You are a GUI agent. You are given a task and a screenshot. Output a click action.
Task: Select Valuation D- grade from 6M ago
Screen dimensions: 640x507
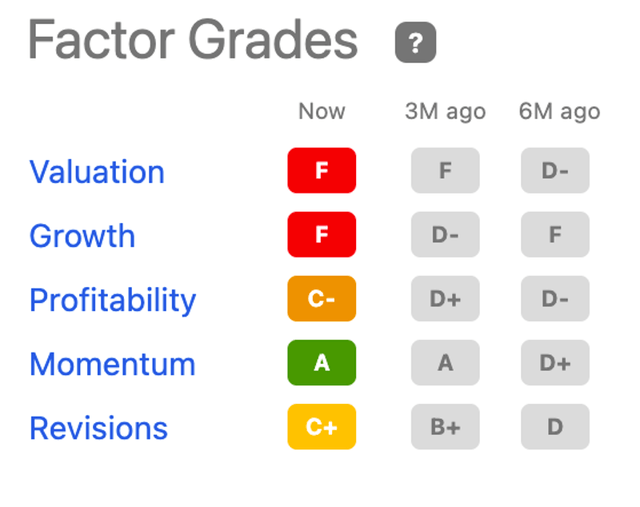[x=555, y=170]
